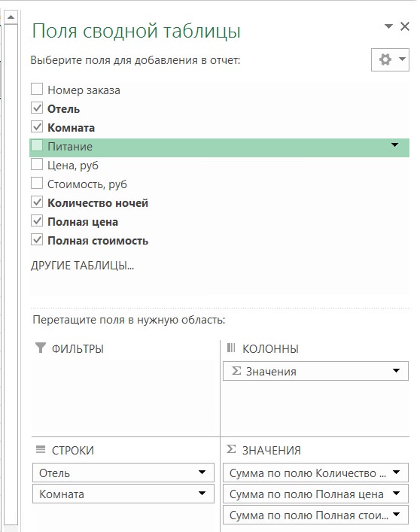The height and width of the screenshot is (532, 420).
Task: Check the Номер заказа field
Action: tap(37, 90)
